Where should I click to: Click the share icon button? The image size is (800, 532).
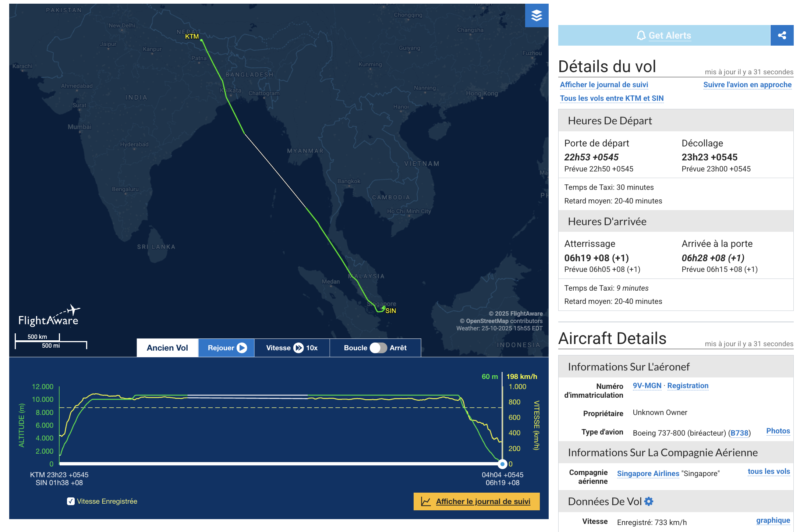click(x=782, y=35)
